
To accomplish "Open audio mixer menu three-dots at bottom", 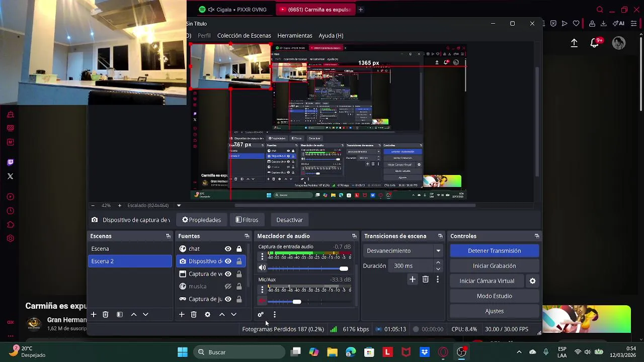I will (x=275, y=314).
